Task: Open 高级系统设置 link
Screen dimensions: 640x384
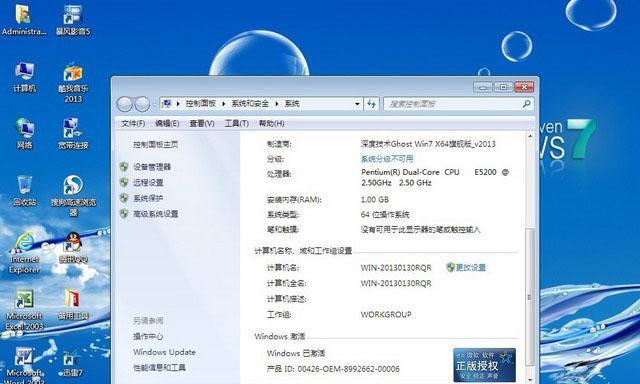Action: coord(156,214)
